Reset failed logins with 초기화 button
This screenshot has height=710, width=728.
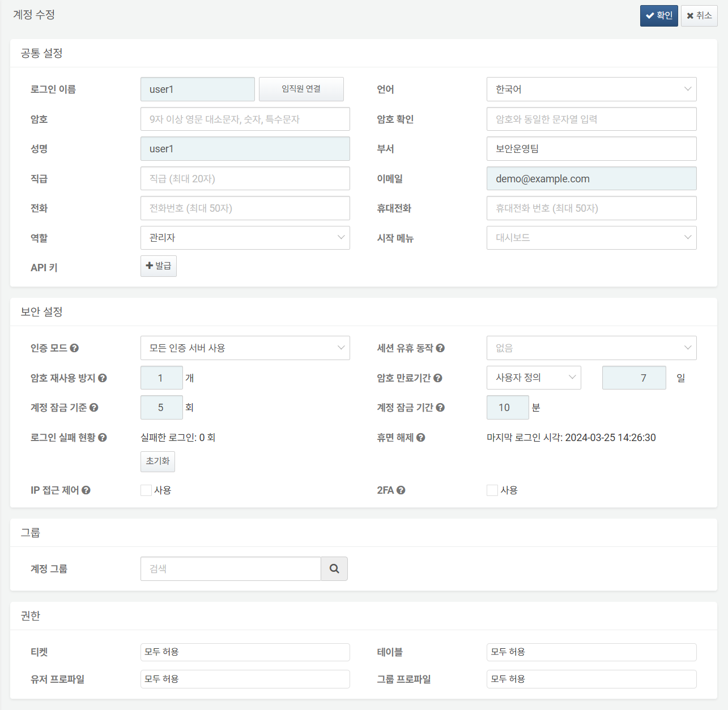[157, 461]
